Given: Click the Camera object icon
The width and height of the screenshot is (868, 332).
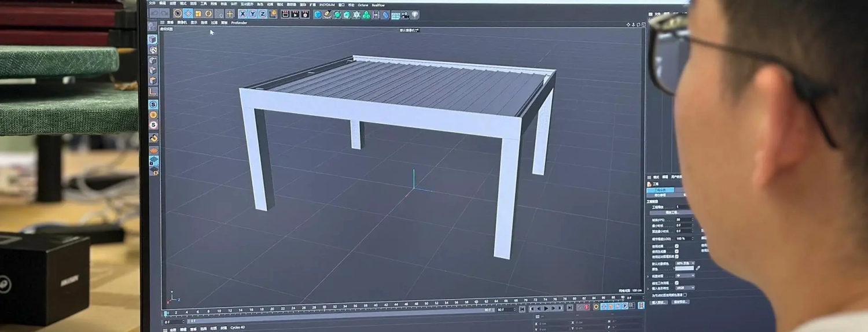Looking at the screenshot, I should pos(405,15).
